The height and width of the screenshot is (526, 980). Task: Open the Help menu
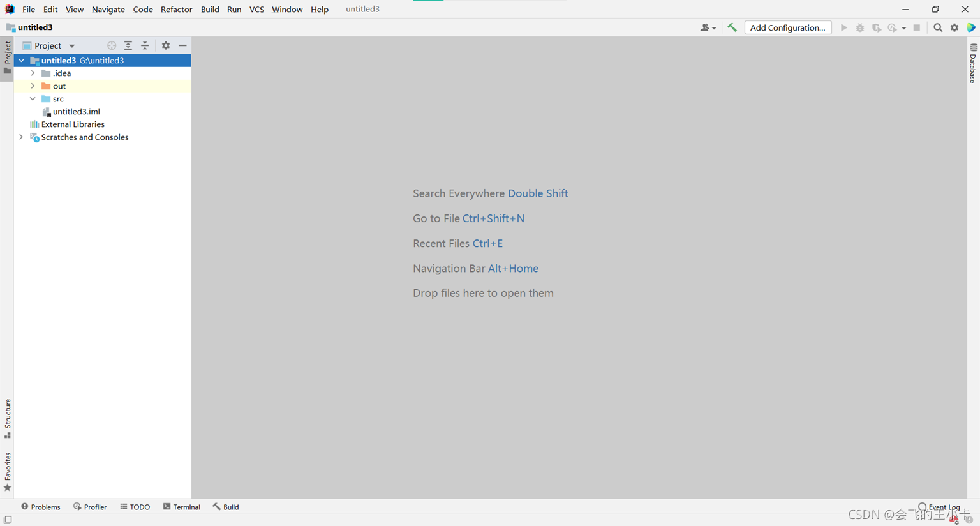[x=320, y=9]
